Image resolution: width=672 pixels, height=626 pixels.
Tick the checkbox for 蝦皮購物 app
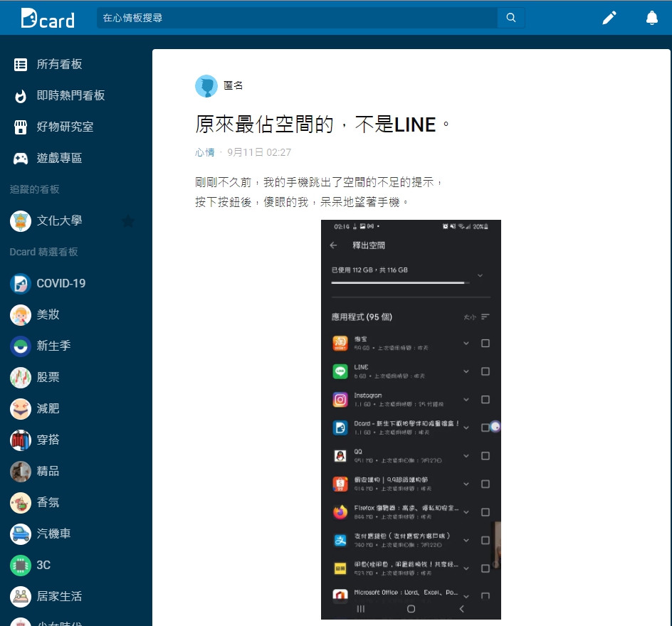[485, 484]
